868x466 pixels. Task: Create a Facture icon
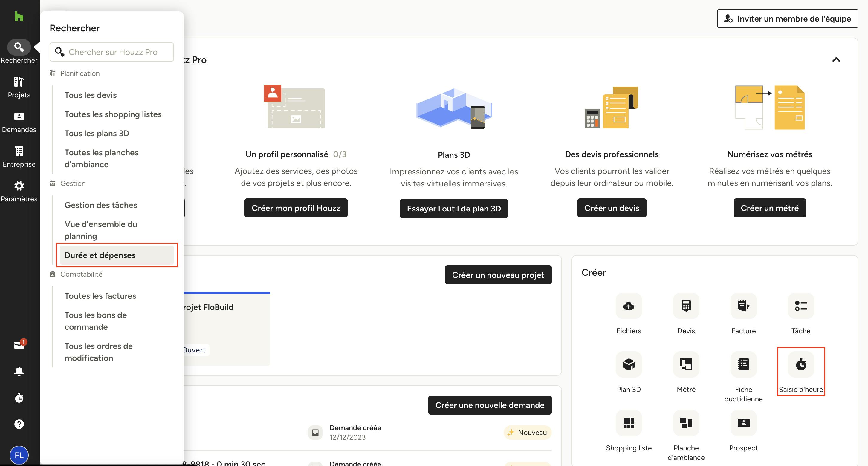point(743,306)
